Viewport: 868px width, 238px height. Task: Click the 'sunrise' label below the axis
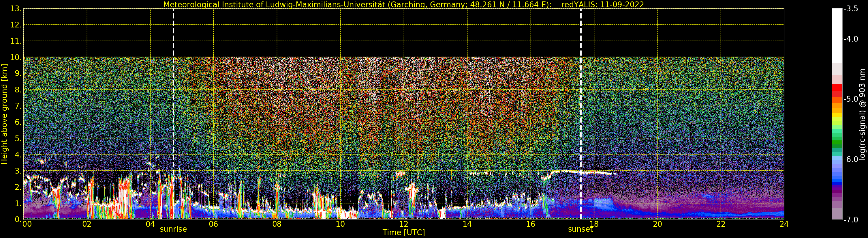(173, 229)
